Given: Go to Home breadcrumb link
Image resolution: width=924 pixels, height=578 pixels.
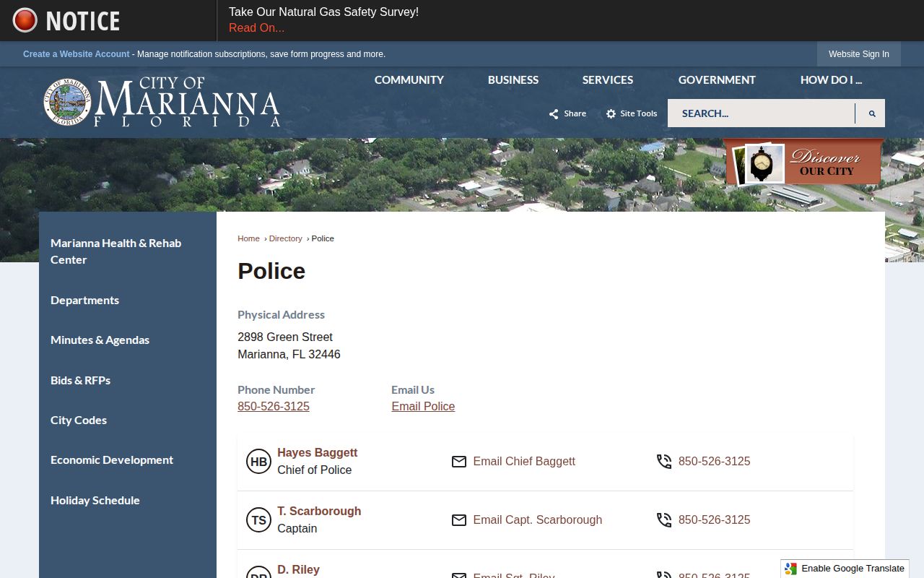Looking at the screenshot, I should coord(248,238).
